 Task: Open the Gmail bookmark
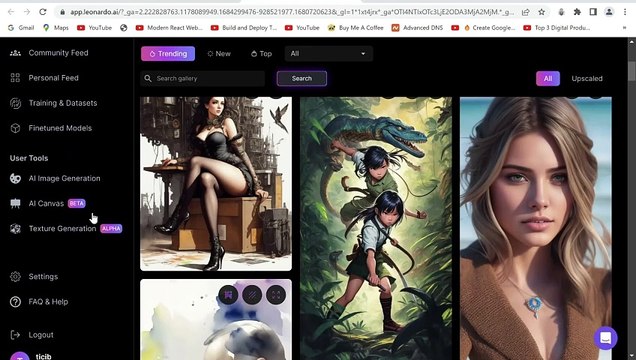(x=21, y=28)
